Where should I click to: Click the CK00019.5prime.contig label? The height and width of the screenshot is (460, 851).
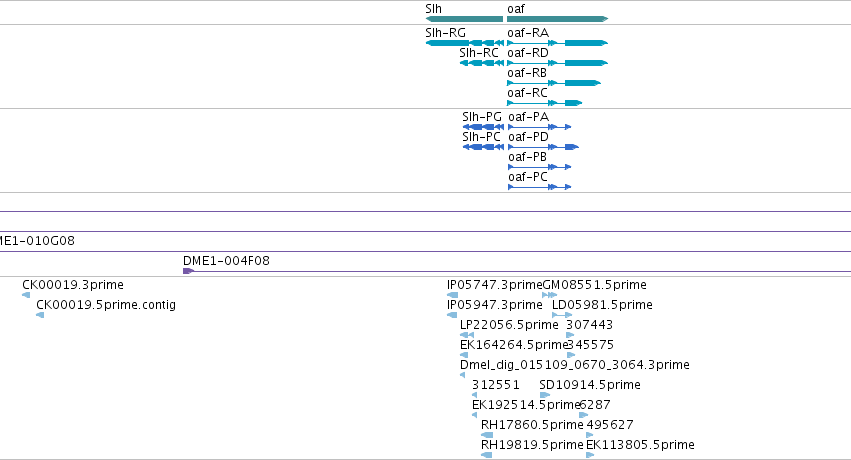coord(106,305)
